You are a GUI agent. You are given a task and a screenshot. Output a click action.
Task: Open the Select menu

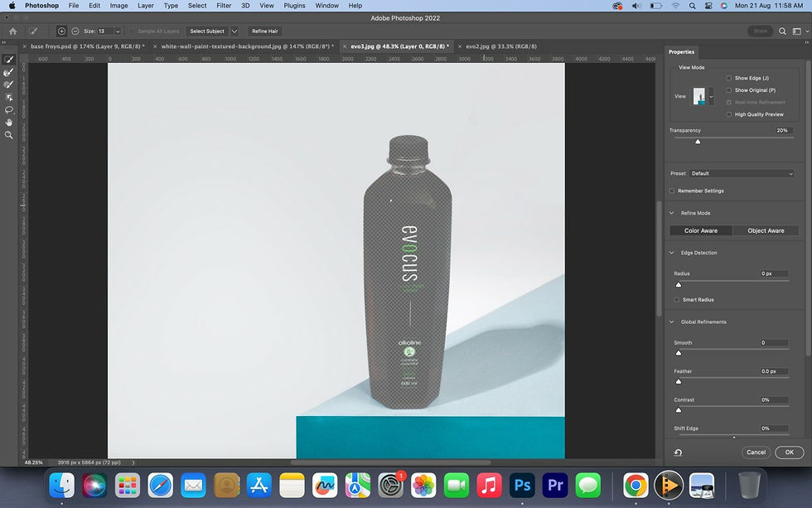pyautogui.click(x=197, y=6)
